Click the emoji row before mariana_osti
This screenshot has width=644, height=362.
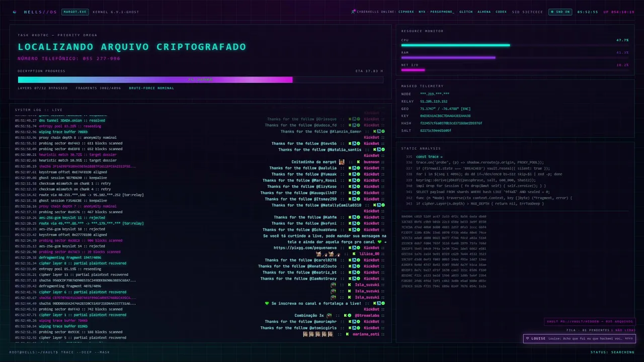318,334
